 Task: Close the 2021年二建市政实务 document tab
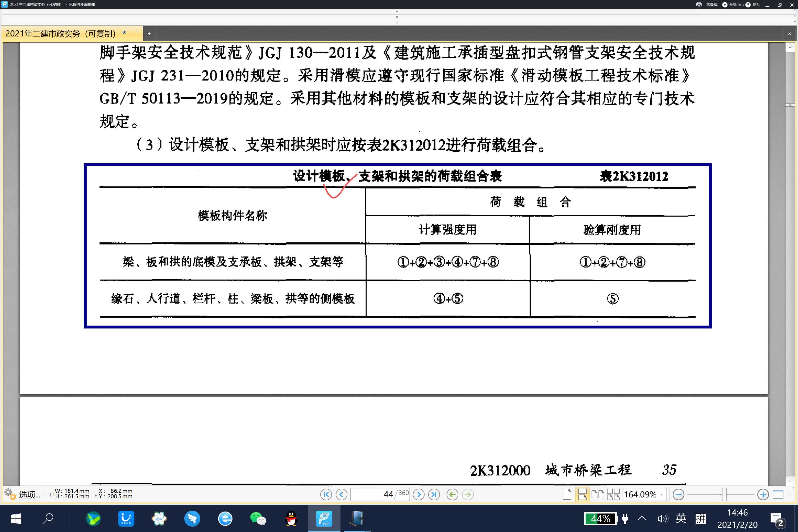137,32
